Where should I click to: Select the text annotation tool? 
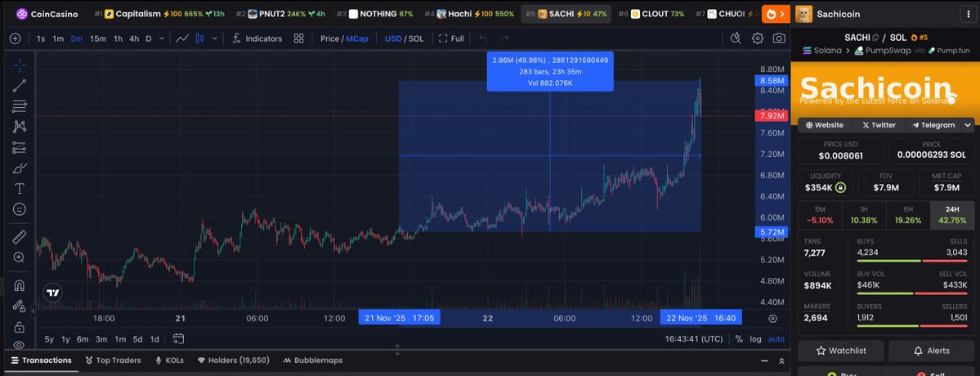(x=20, y=189)
